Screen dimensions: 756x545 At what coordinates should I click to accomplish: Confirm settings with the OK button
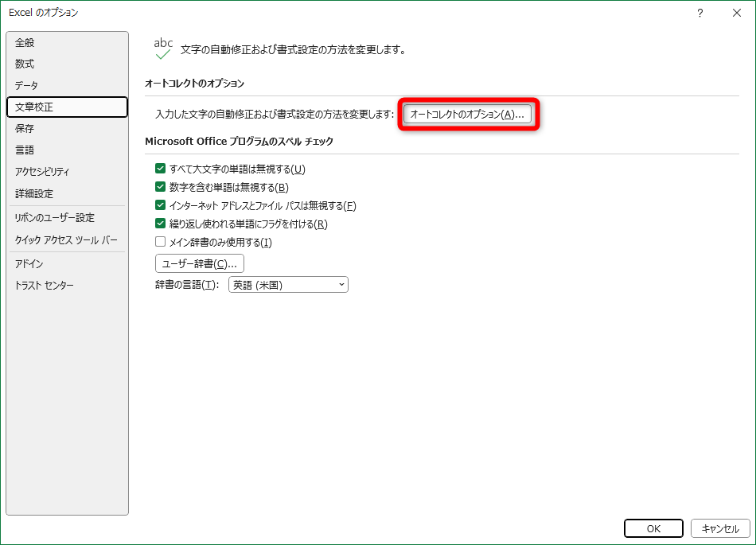click(x=653, y=528)
